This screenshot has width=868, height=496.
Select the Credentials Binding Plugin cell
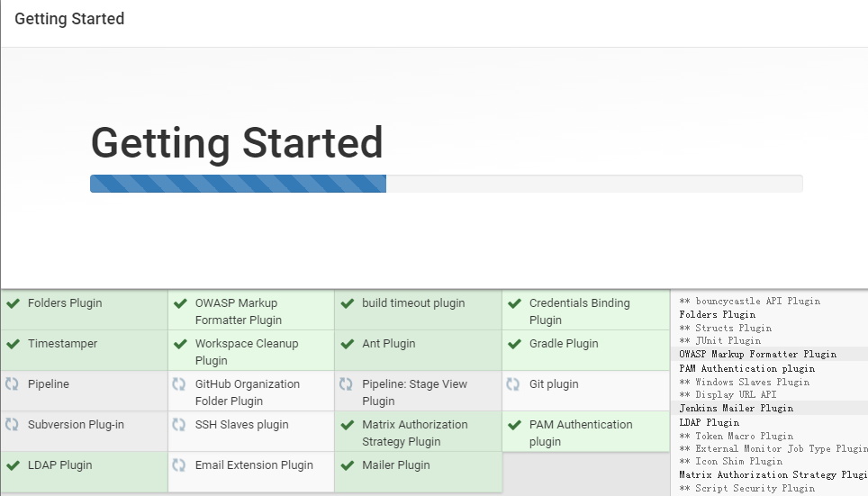[x=585, y=310]
